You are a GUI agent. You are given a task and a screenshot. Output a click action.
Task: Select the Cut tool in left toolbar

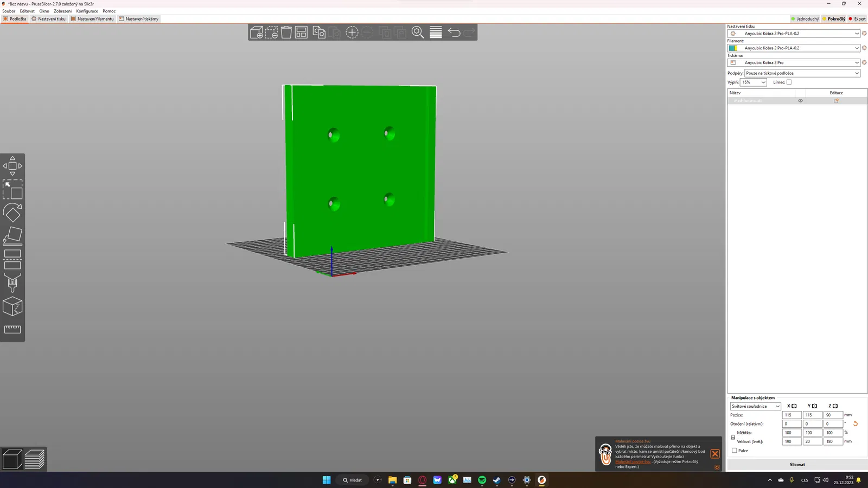coord(12,259)
